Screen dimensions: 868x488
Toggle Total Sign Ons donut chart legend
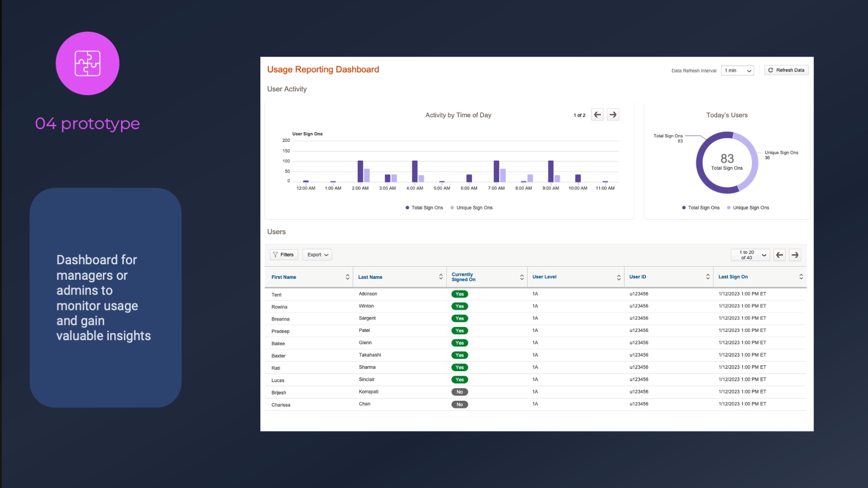pos(701,208)
